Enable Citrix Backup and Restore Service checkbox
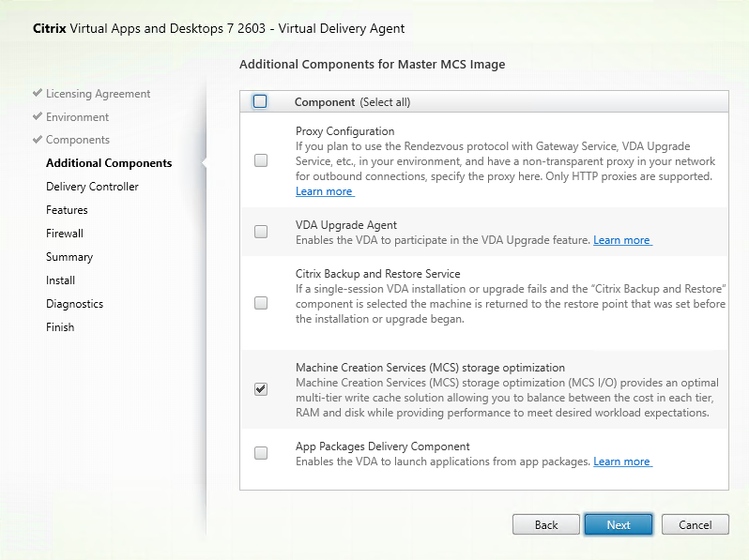The image size is (749, 560). coord(261,303)
